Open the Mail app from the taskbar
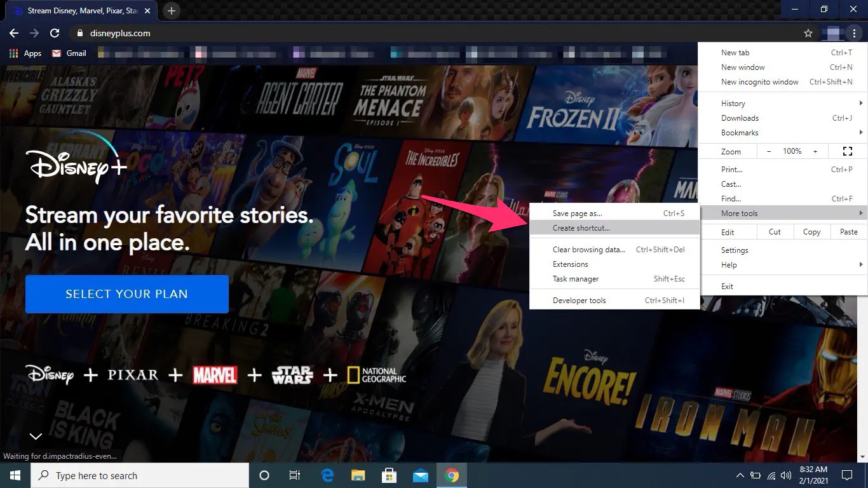This screenshot has width=868, height=488. (421, 475)
